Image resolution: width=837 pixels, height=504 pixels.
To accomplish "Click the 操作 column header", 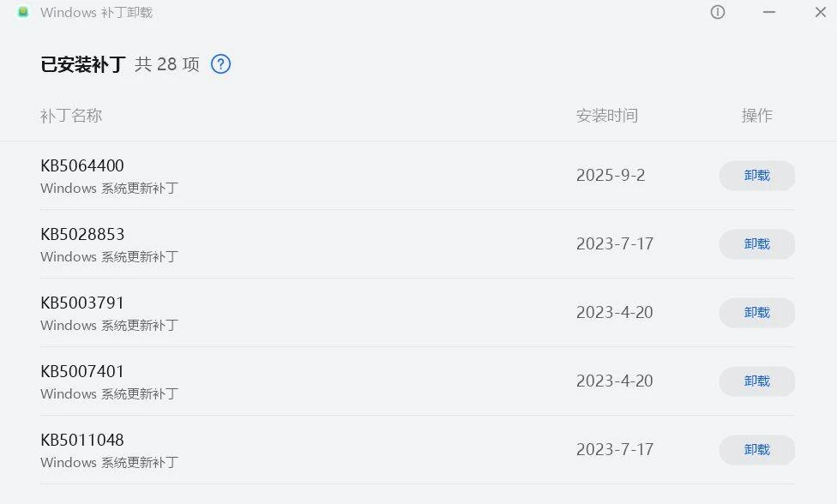I will coord(756,116).
